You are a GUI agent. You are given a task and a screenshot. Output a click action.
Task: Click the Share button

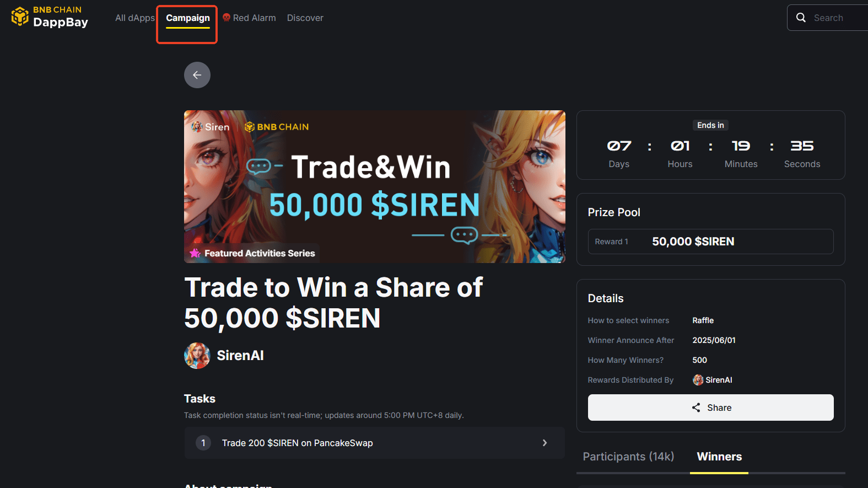(710, 407)
